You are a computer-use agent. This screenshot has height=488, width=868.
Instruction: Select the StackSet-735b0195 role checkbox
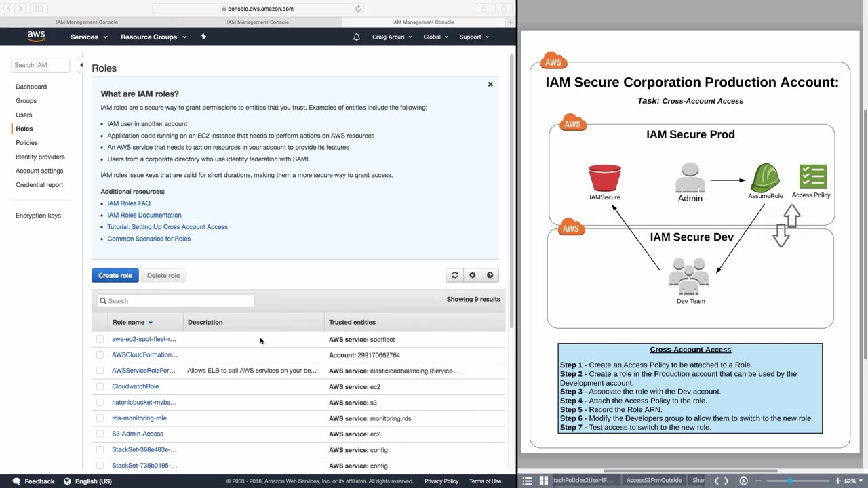click(x=100, y=466)
